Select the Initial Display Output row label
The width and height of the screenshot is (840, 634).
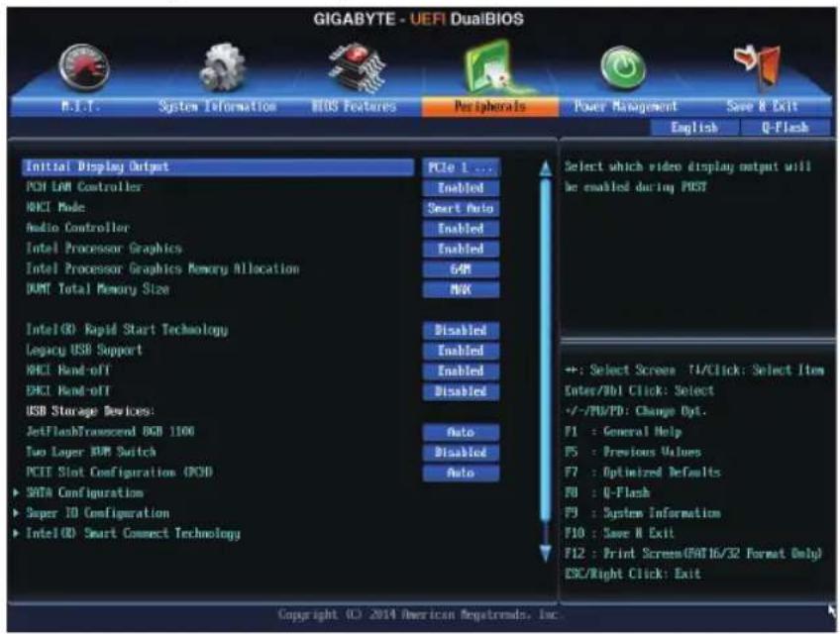pos(97,166)
